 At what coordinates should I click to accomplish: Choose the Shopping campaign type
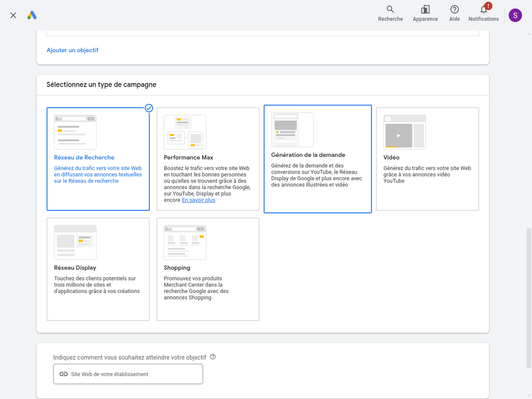(x=208, y=269)
